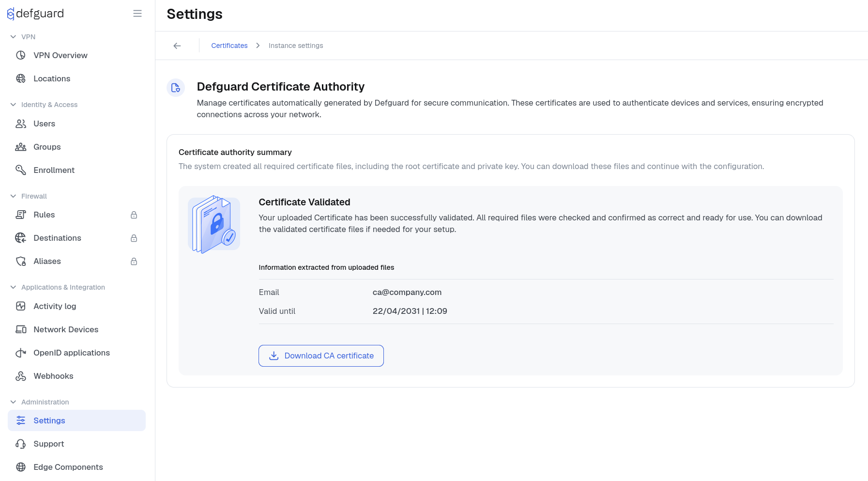Toggle the sidebar with hamburger menu icon
868x481 pixels.
[137, 14]
